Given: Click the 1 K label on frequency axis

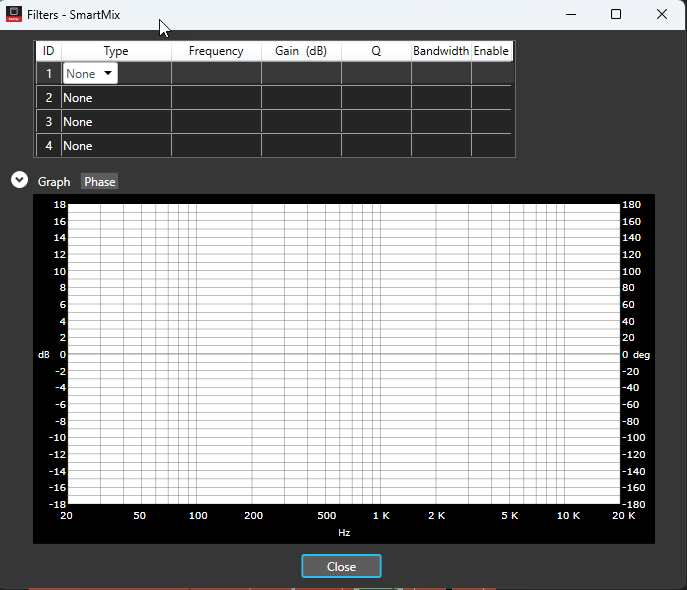Looking at the screenshot, I should 381,516.
